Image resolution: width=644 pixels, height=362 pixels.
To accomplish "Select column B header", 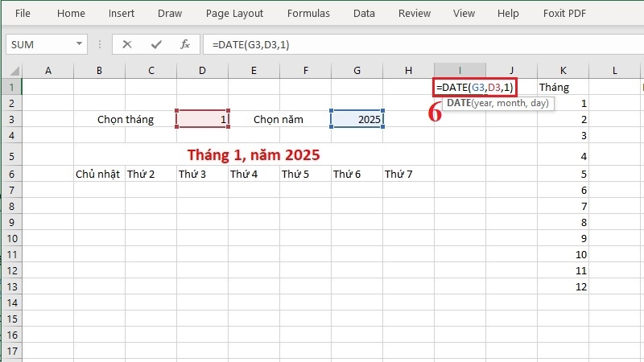I will click(99, 71).
